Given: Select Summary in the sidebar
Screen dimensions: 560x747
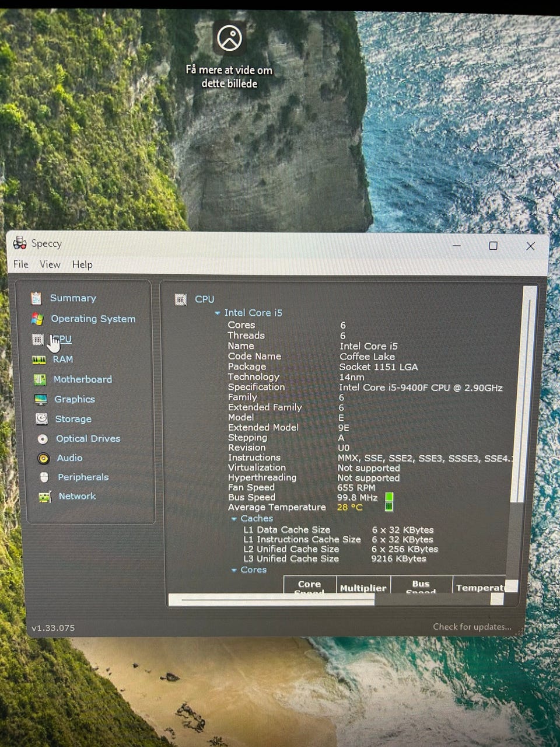Looking at the screenshot, I should tap(73, 298).
